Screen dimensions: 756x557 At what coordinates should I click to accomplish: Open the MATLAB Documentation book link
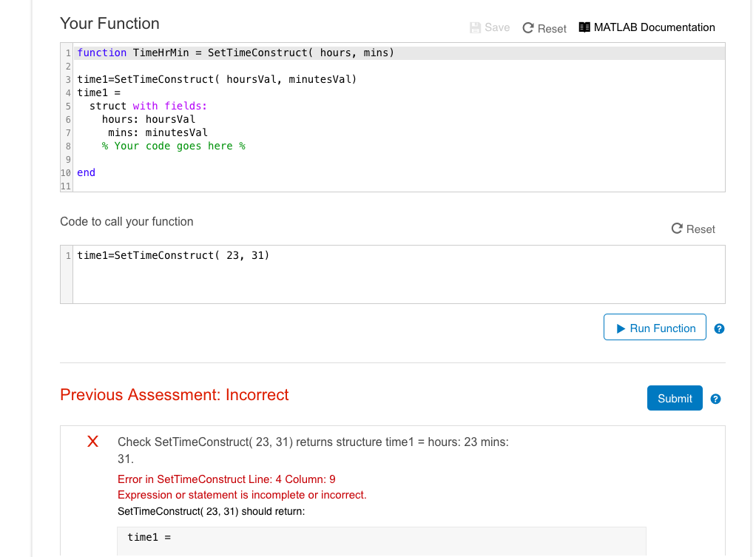[647, 27]
